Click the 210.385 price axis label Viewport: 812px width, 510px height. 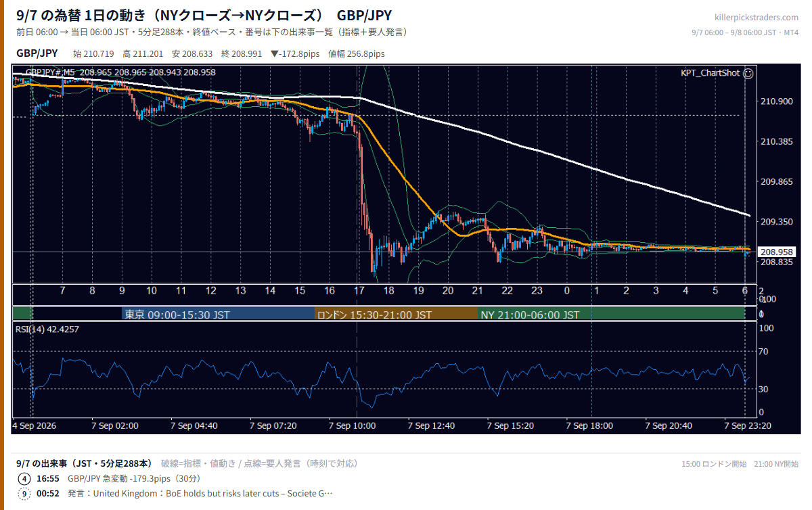click(x=775, y=141)
